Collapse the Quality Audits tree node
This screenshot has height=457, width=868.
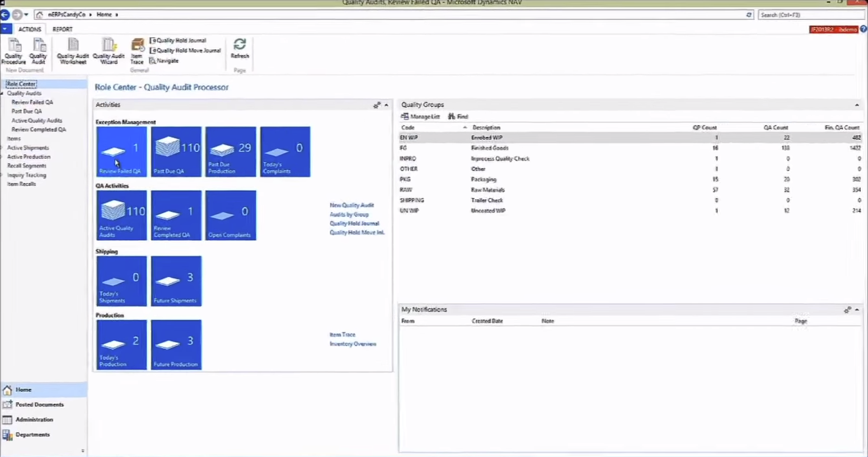pyautogui.click(x=2, y=93)
